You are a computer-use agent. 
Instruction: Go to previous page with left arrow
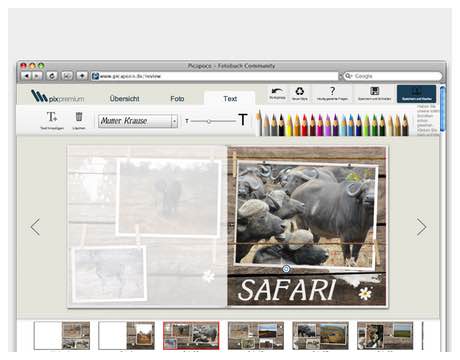pyautogui.click(x=35, y=227)
